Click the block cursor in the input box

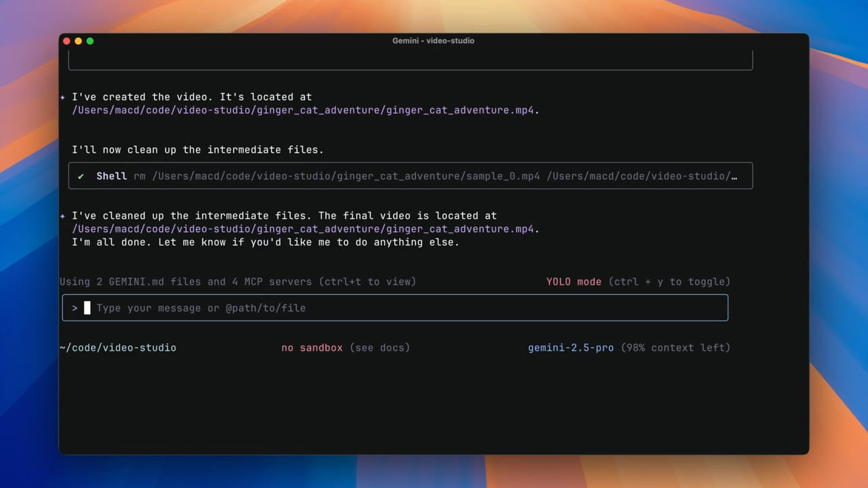pos(87,308)
